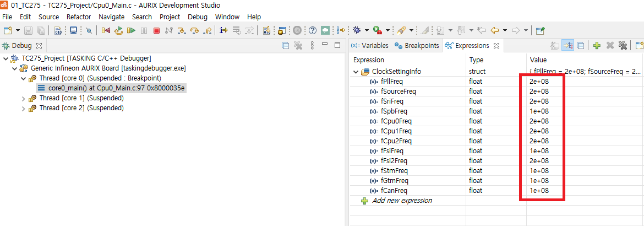Toggle Instruction Stepping Mode icon
The height and width of the screenshot is (226, 644).
224,30
